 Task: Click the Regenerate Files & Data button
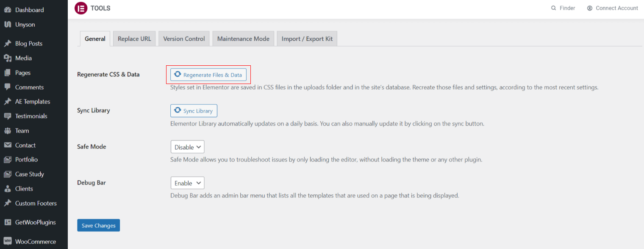point(208,75)
